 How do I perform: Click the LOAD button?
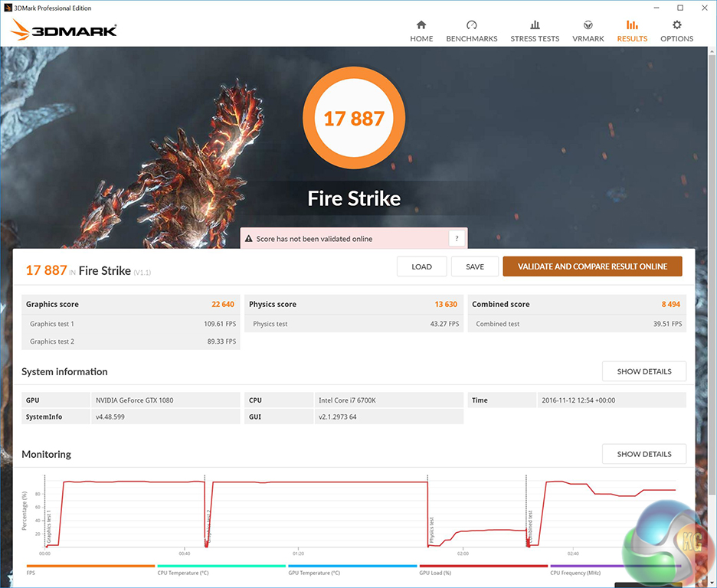coord(421,266)
